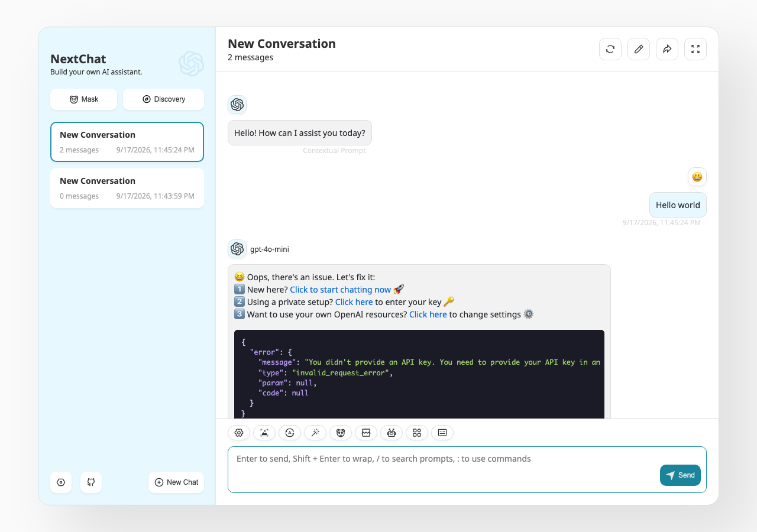Open the share/export conversation icon
The width and height of the screenshot is (757, 532).
(x=667, y=49)
